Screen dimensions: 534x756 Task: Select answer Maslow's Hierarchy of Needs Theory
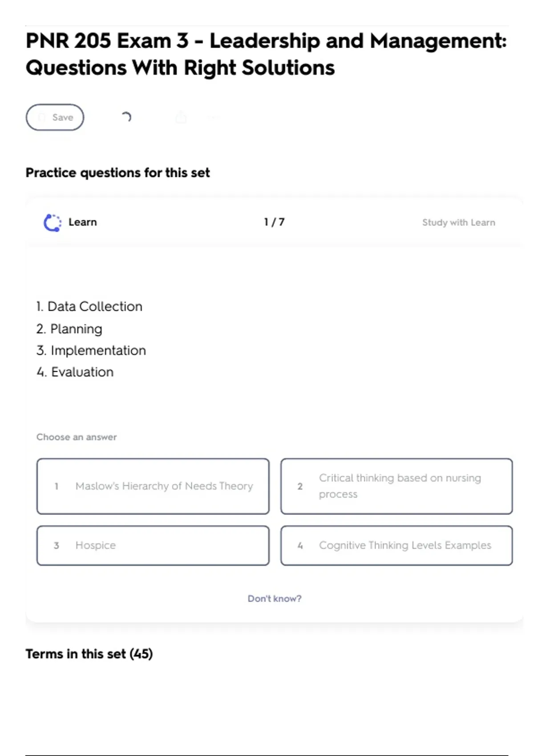click(153, 486)
